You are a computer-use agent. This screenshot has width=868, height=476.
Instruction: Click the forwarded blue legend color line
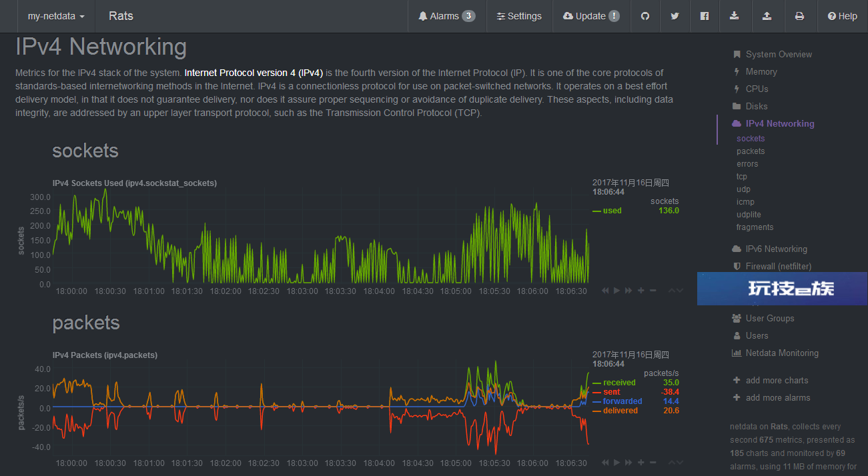click(x=596, y=401)
